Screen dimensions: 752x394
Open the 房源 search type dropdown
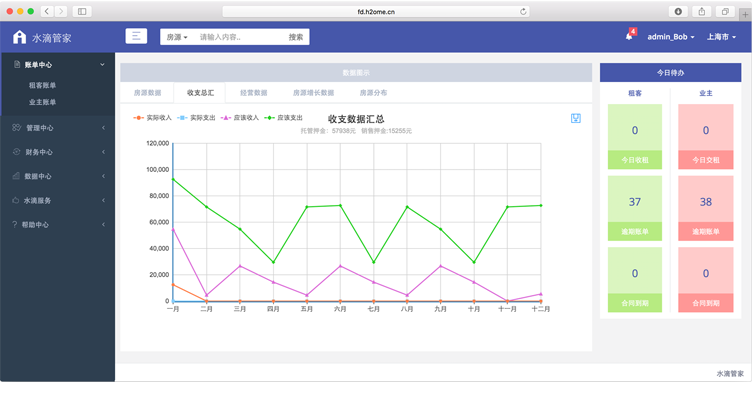pyautogui.click(x=177, y=37)
